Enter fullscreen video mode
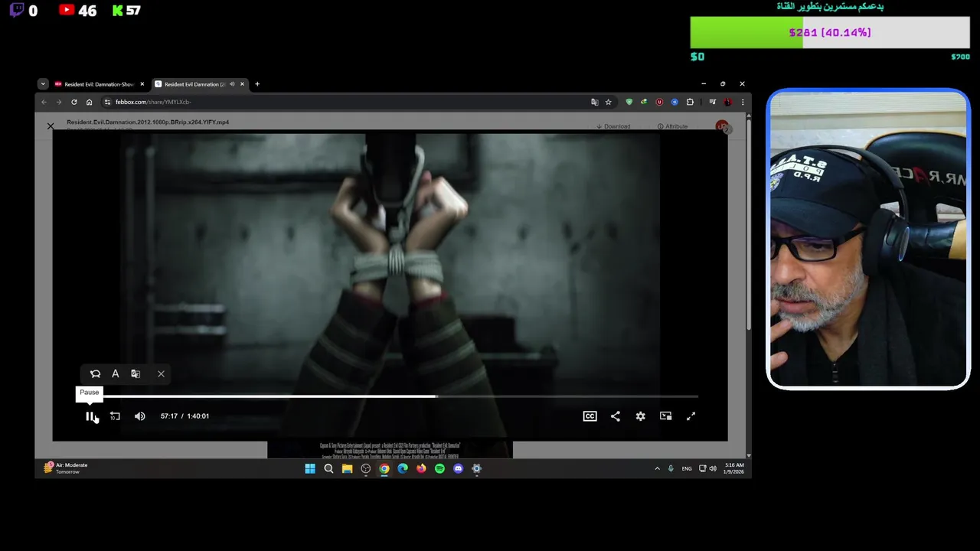 pos(691,416)
